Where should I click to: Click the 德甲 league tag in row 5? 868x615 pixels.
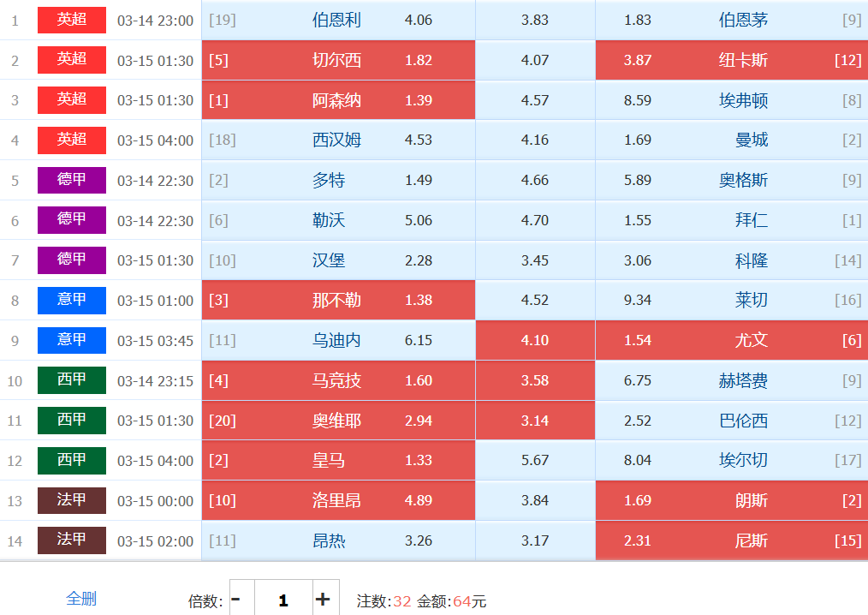coord(72,180)
